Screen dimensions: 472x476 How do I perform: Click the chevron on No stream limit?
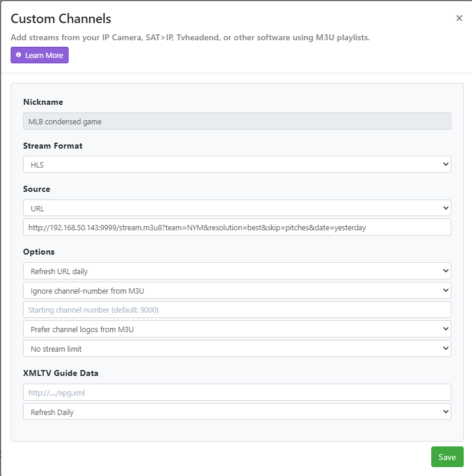click(x=445, y=349)
